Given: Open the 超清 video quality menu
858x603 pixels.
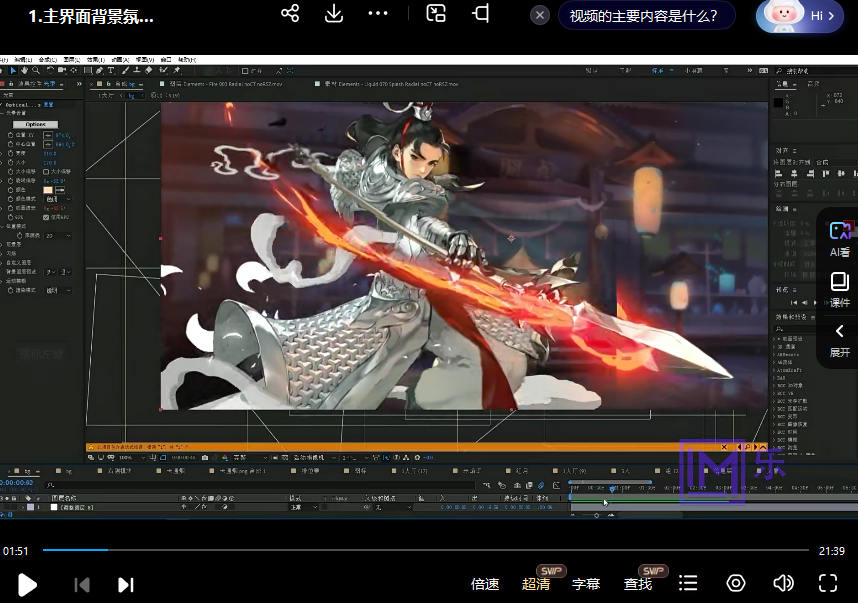Looking at the screenshot, I should click(536, 584).
